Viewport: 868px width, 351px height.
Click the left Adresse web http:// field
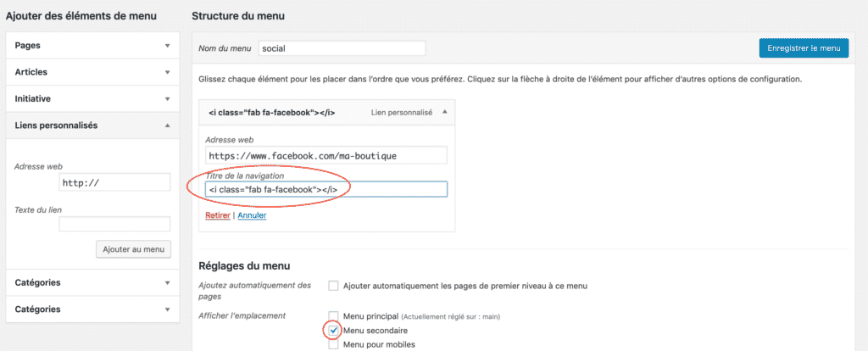click(x=114, y=182)
